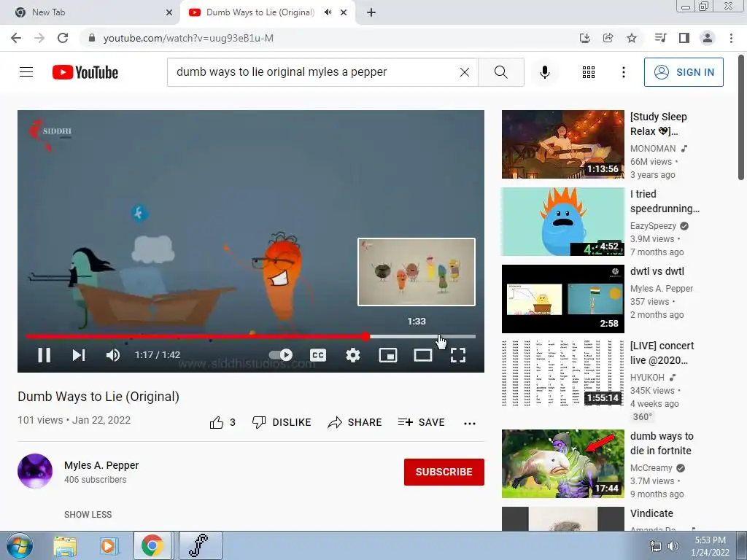The width and height of the screenshot is (747, 560).
Task: Close the New Tab tab
Action: tap(169, 12)
